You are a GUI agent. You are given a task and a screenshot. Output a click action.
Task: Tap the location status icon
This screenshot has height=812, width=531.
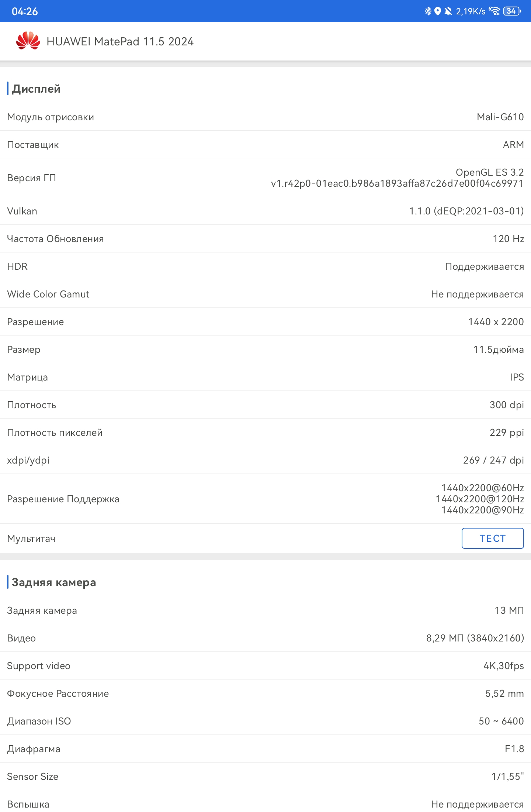tap(438, 11)
